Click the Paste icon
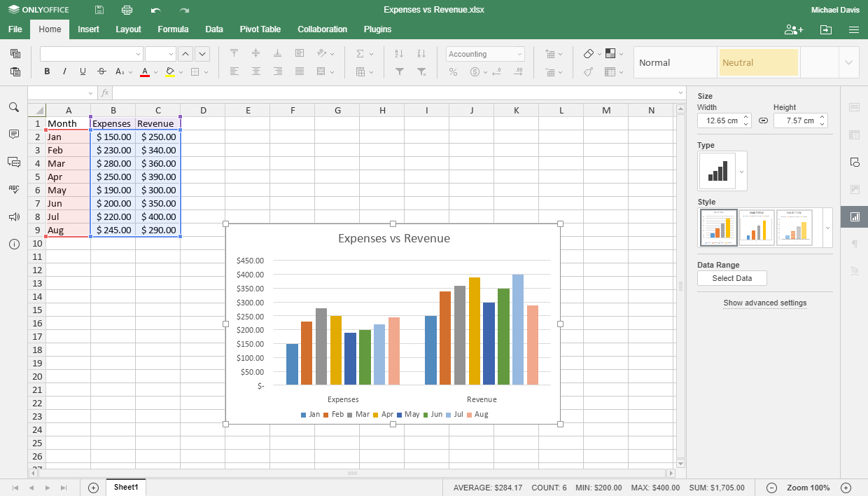 pyautogui.click(x=15, y=71)
